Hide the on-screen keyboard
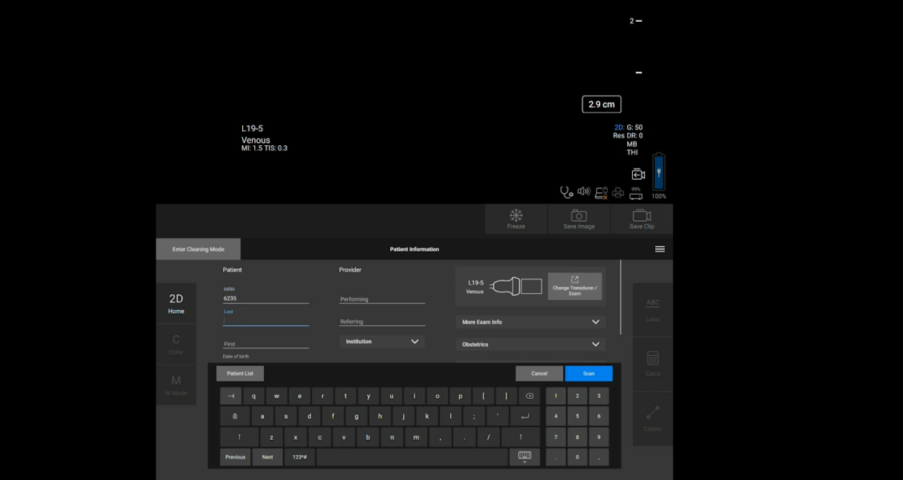This screenshot has height=480, width=903. [524, 456]
